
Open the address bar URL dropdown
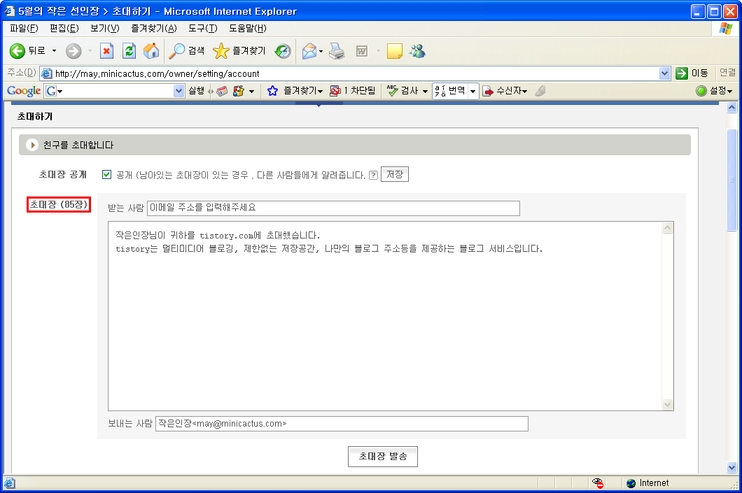tap(665, 73)
